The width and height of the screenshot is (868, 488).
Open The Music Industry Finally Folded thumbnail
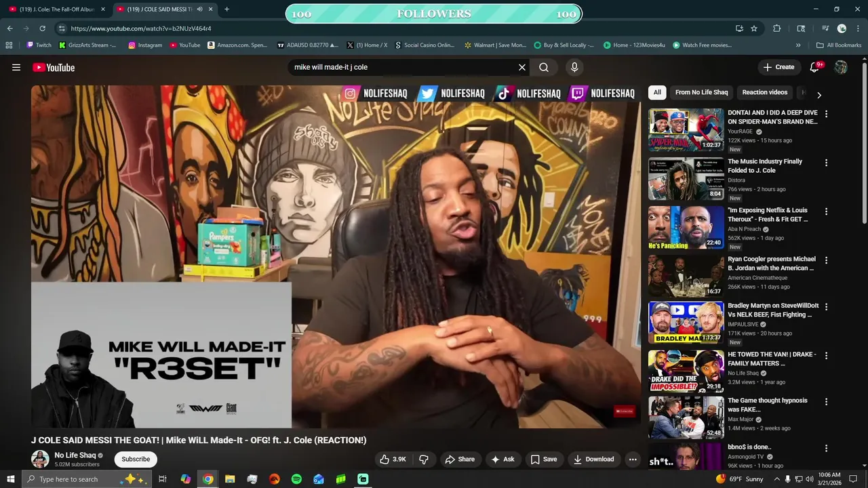point(686,178)
